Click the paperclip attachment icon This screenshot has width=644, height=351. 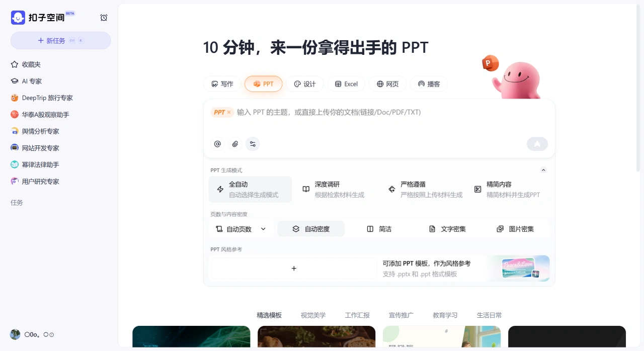click(234, 144)
